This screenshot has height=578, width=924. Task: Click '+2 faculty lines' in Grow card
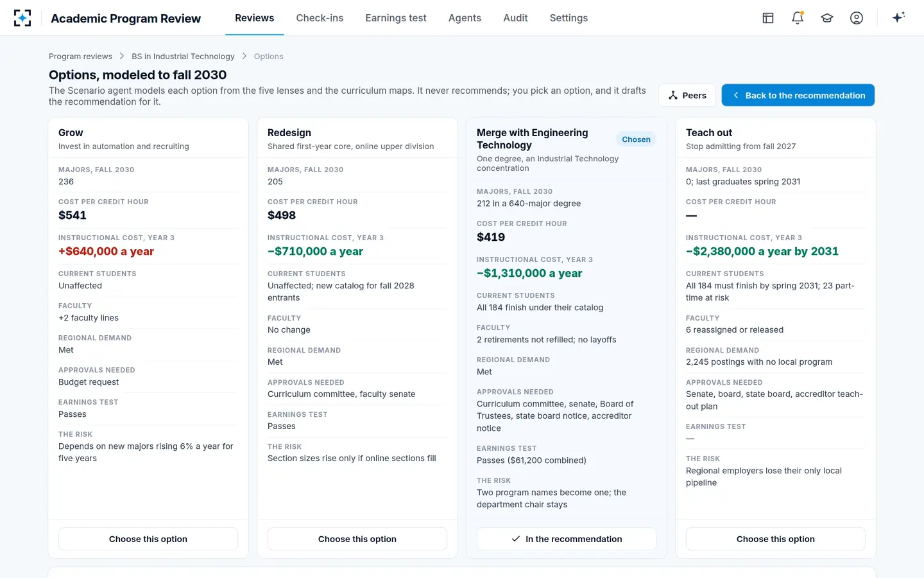[x=89, y=318]
